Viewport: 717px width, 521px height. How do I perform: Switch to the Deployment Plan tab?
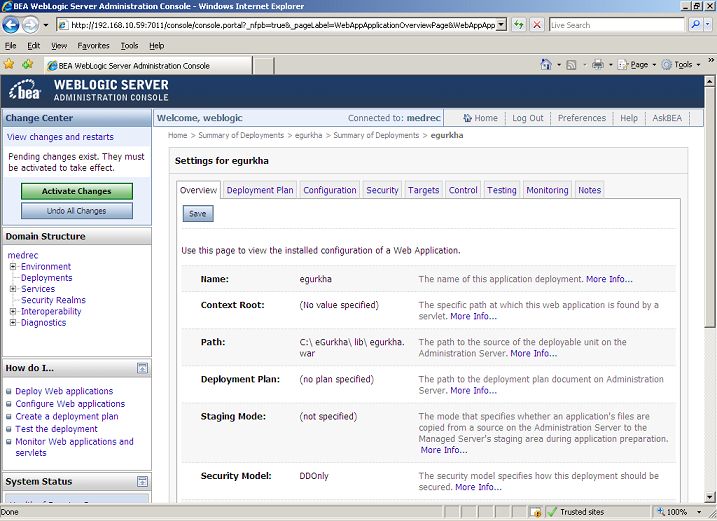260,190
